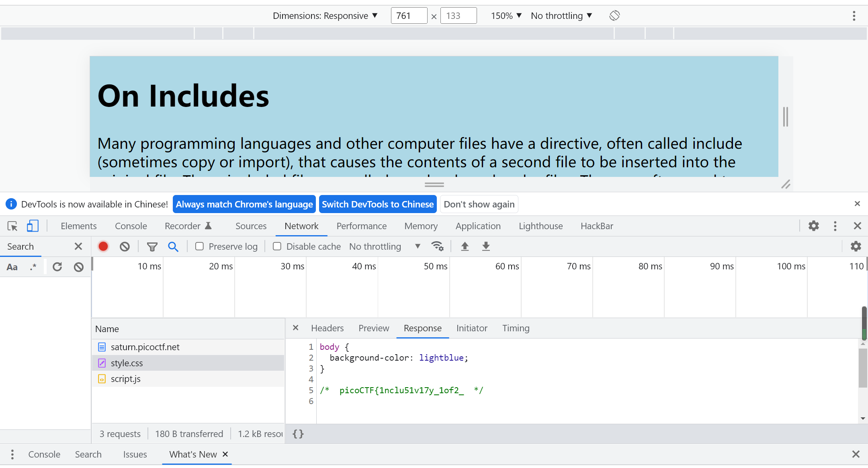Screen dimensions: 868x468
Task: Stop recording network log
Action: pos(103,246)
